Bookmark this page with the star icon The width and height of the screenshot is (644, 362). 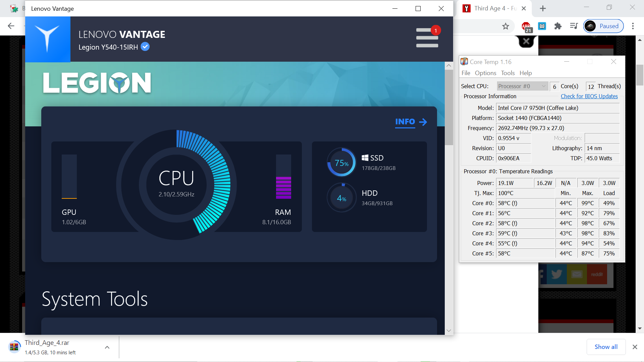pos(505,26)
